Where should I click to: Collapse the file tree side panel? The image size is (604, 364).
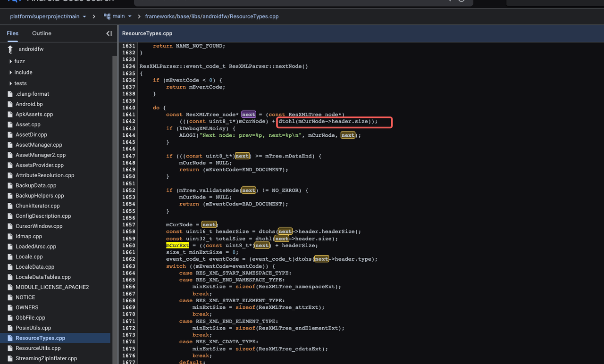[x=109, y=33]
